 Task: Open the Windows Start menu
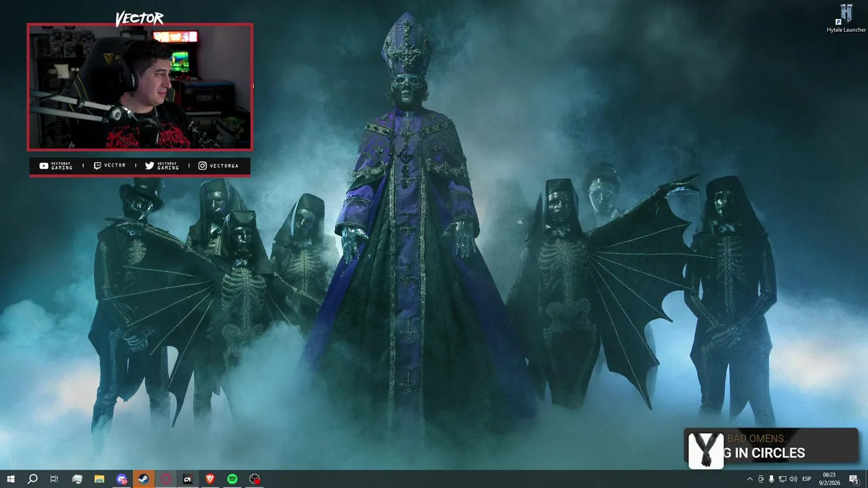click(x=10, y=479)
